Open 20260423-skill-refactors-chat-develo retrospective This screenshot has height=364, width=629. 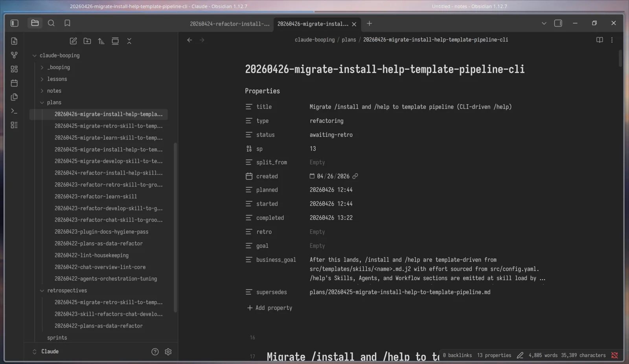click(x=109, y=314)
